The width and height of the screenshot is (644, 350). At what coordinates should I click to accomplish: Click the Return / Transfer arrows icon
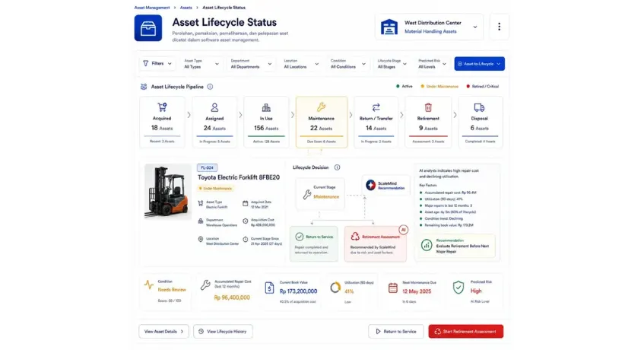point(376,107)
